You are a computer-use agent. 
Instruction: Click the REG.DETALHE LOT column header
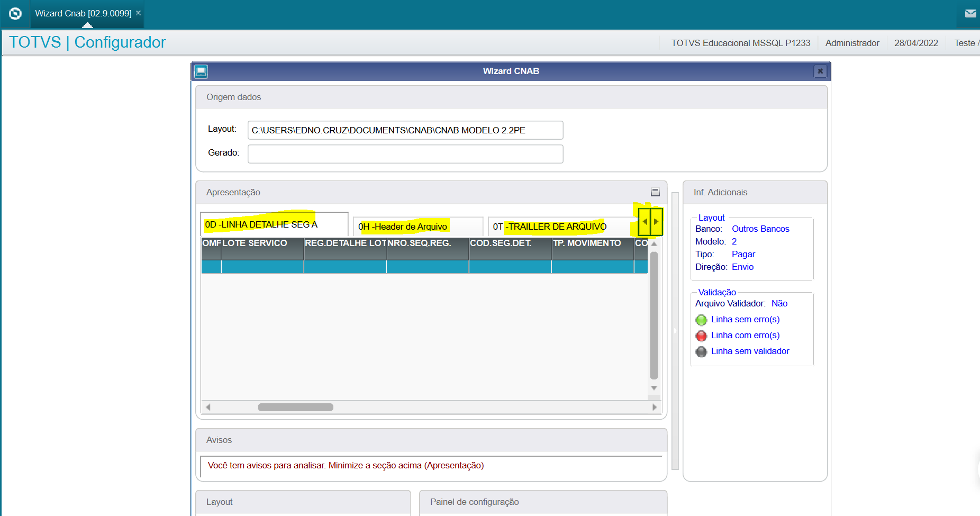point(345,248)
